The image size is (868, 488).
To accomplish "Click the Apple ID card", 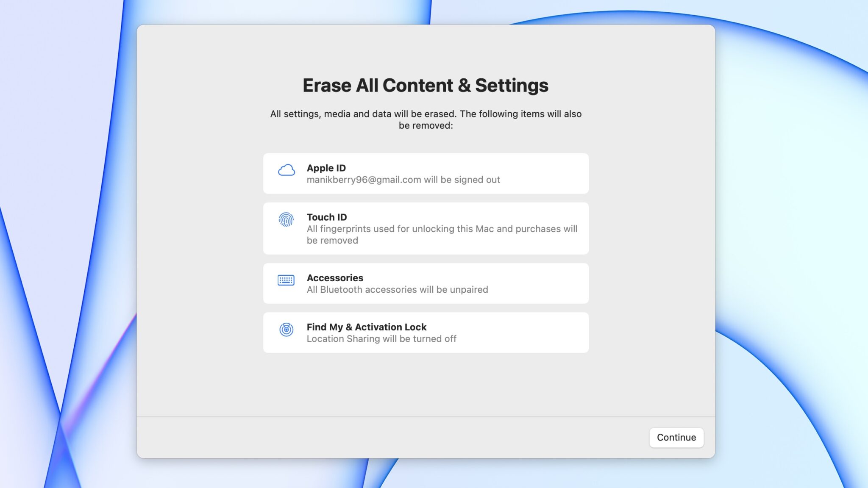I will [426, 174].
